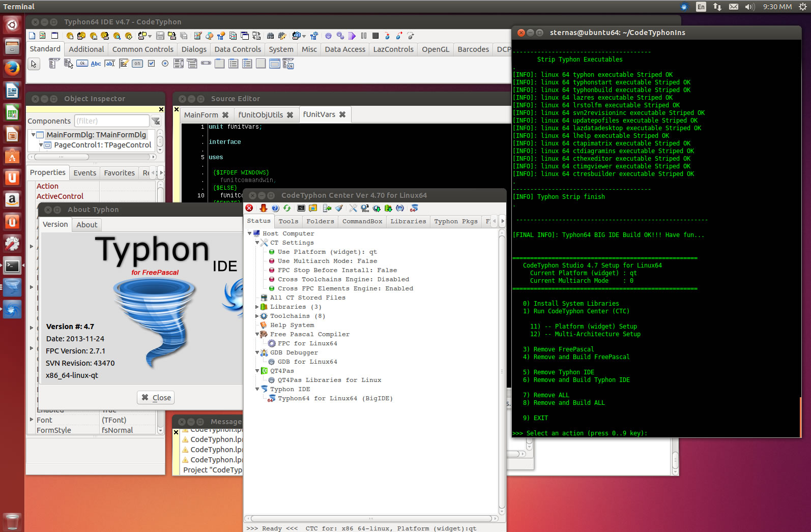Select the ToggleBox 'on' component in palette
The image size is (811, 532).
pos(137,64)
